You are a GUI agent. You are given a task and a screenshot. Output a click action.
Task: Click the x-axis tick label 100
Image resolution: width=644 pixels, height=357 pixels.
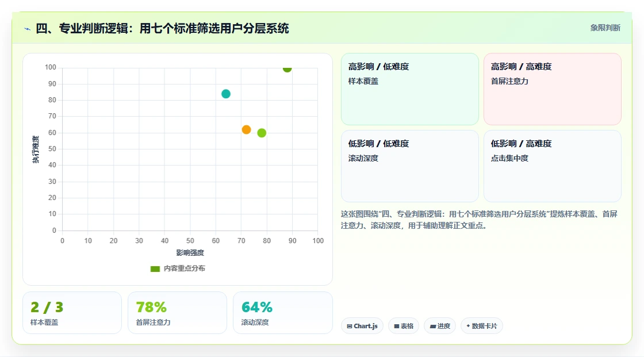coord(318,241)
